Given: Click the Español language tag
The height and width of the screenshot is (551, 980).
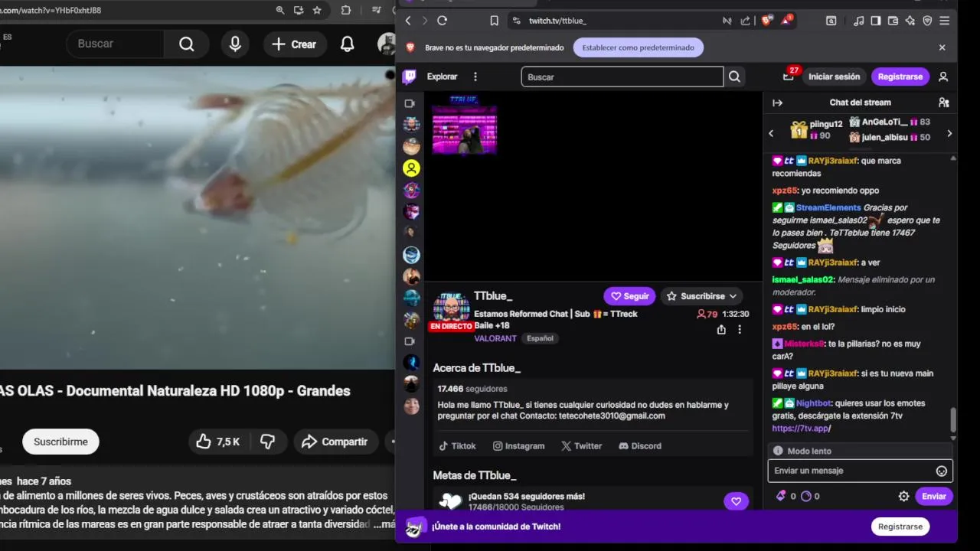Looking at the screenshot, I should tap(540, 338).
